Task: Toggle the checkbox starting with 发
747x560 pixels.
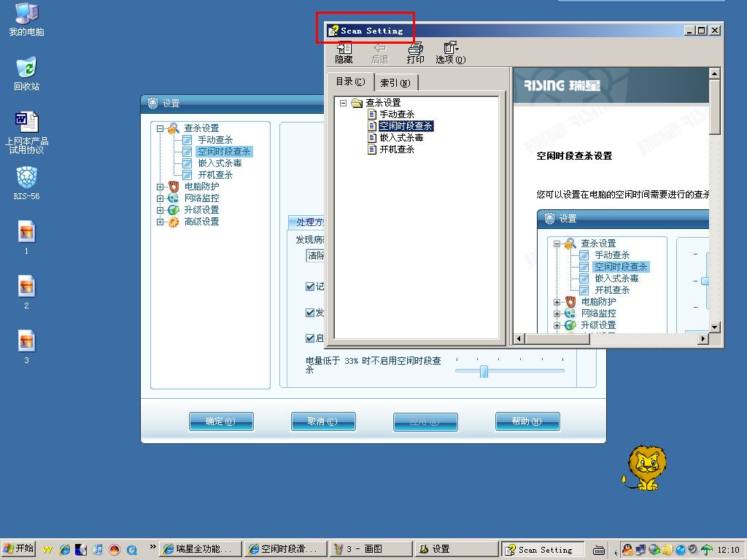Action: click(309, 313)
